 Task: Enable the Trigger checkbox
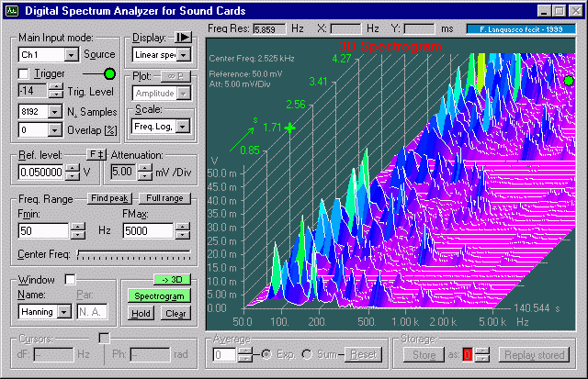click(x=24, y=73)
